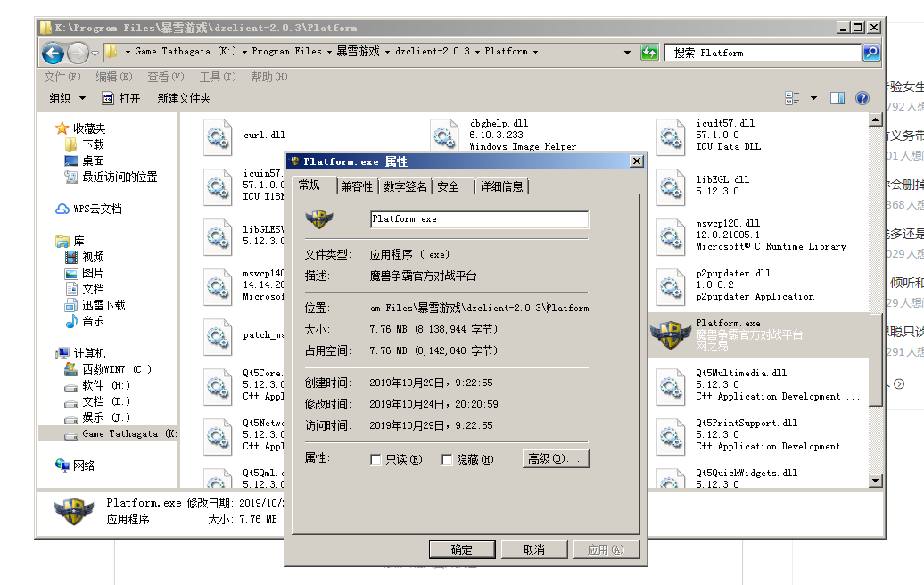The width and height of the screenshot is (924, 585).
Task: Click the 确定 button
Action: click(461, 549)
